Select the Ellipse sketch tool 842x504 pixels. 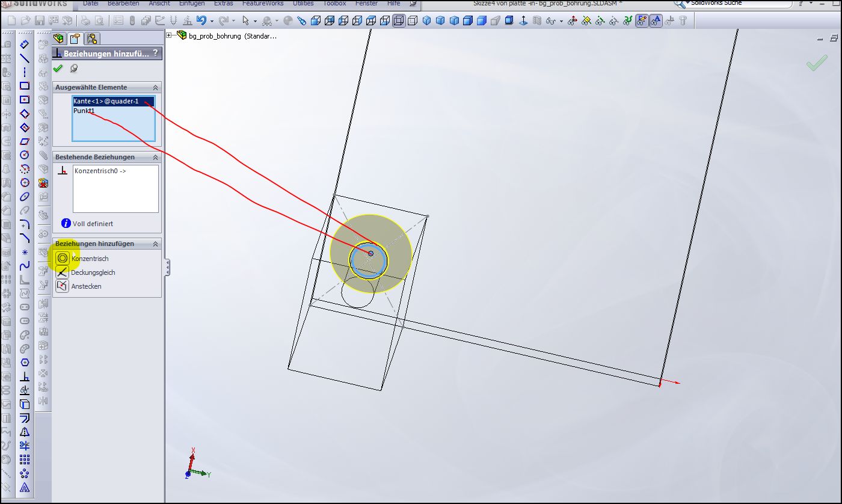tap(25, 197)
